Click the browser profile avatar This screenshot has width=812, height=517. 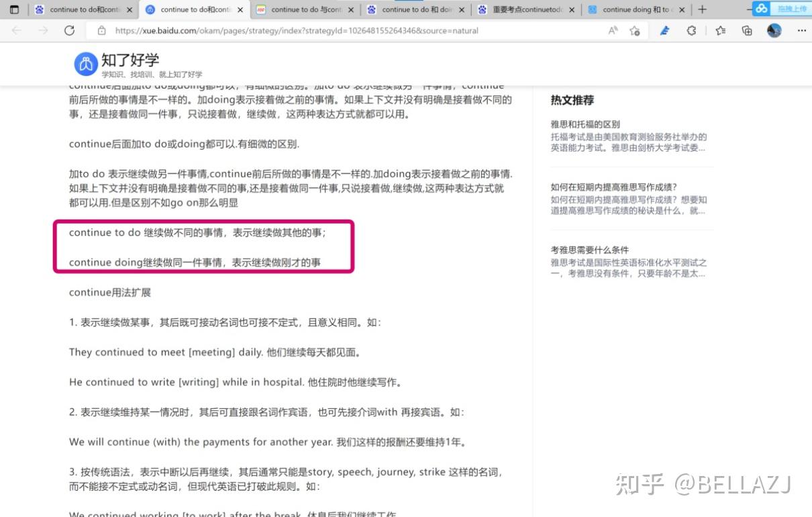click(774, 30)
